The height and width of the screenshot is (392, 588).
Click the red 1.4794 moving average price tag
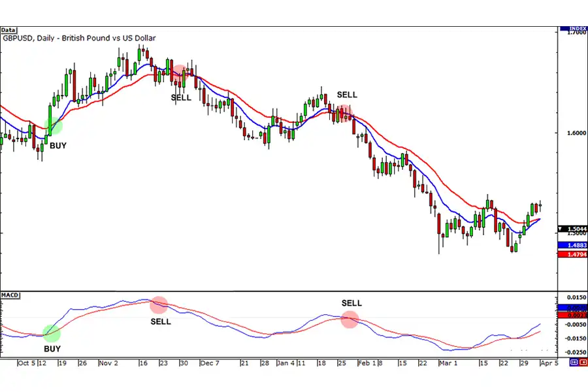(572, 254)
